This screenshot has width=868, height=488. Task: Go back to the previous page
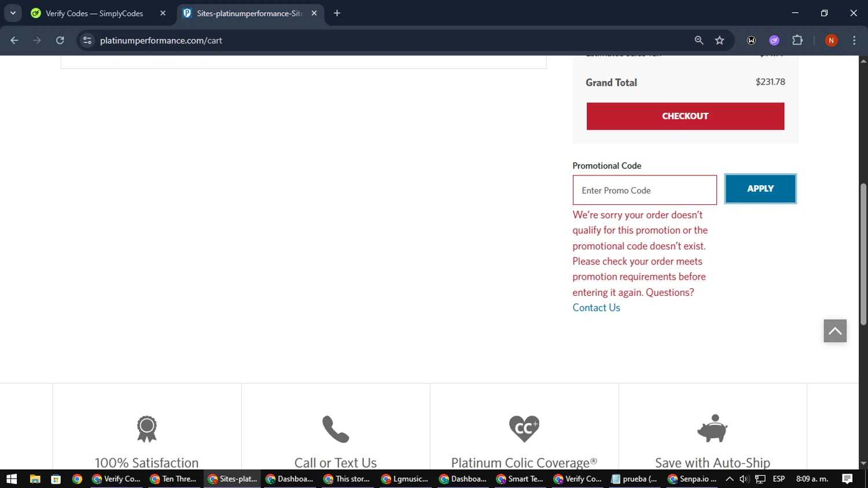click(14, 41)
